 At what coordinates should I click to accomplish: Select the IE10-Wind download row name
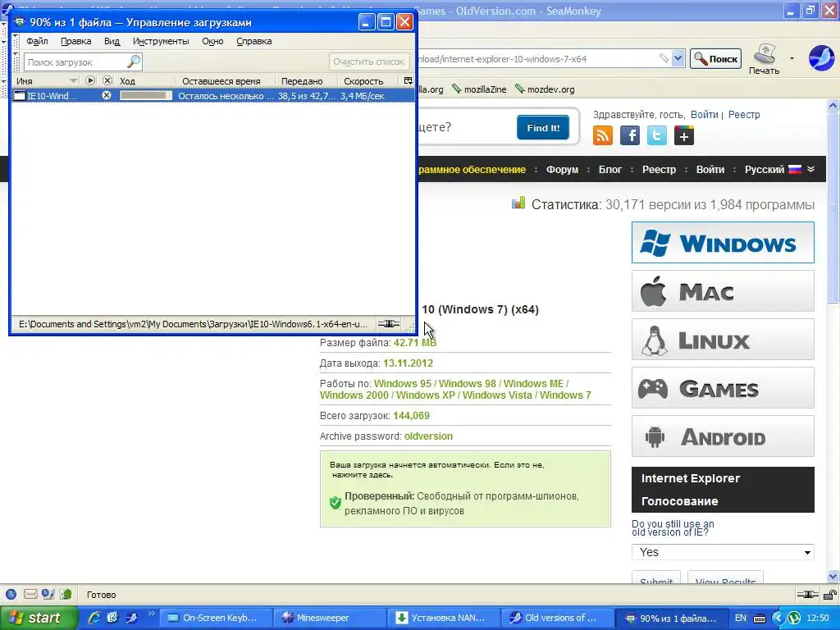point(52,96)
